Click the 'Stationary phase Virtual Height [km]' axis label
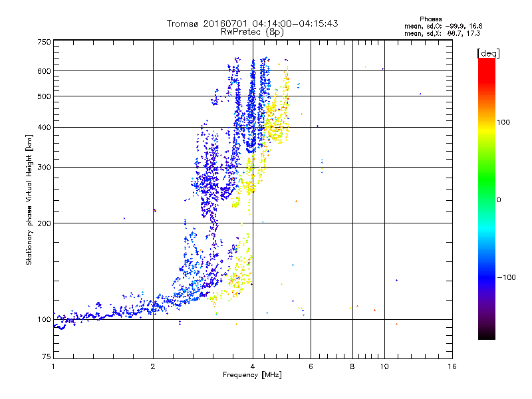532x399 pixels. tap(29, 199)
